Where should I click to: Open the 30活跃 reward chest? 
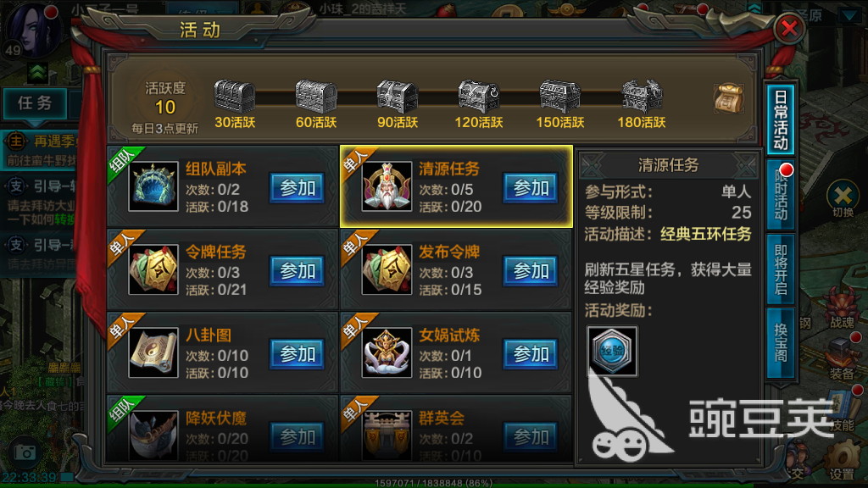235,97
